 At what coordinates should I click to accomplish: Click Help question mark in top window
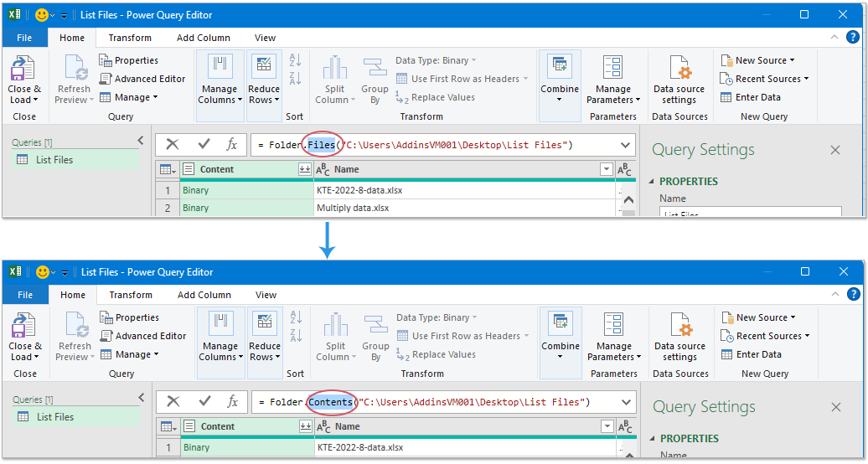click(x=853, y=37)
